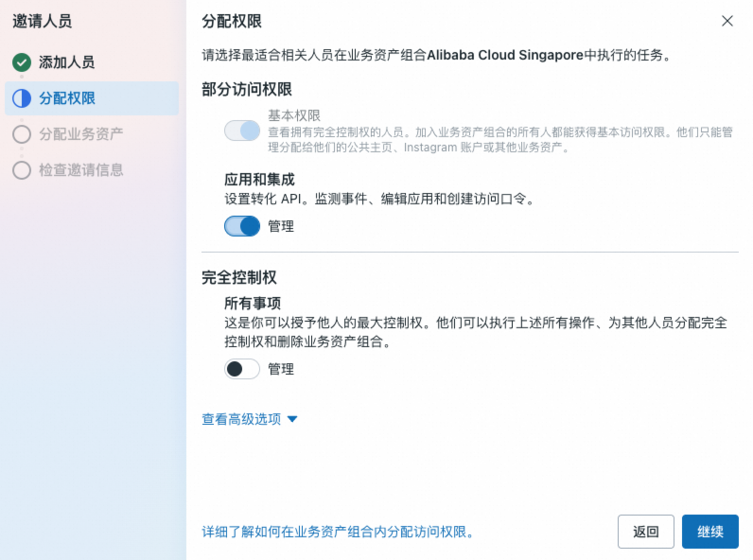Disable the 应用和集成 manage toggle
The height and width of the screenshot is (560, 753).
[x=242, y=226]
